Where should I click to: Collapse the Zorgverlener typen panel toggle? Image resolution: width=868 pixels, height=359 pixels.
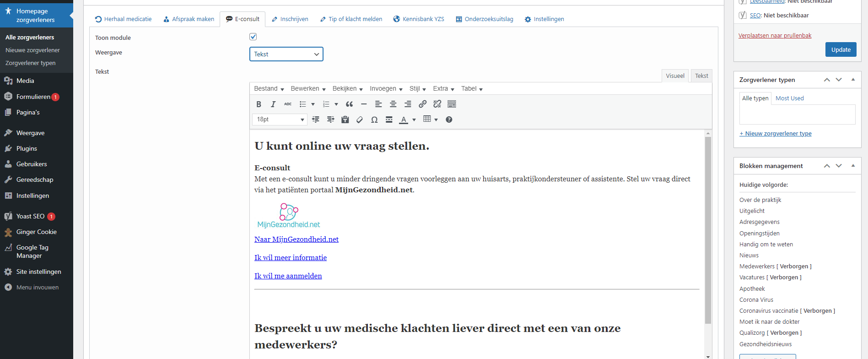853,80
